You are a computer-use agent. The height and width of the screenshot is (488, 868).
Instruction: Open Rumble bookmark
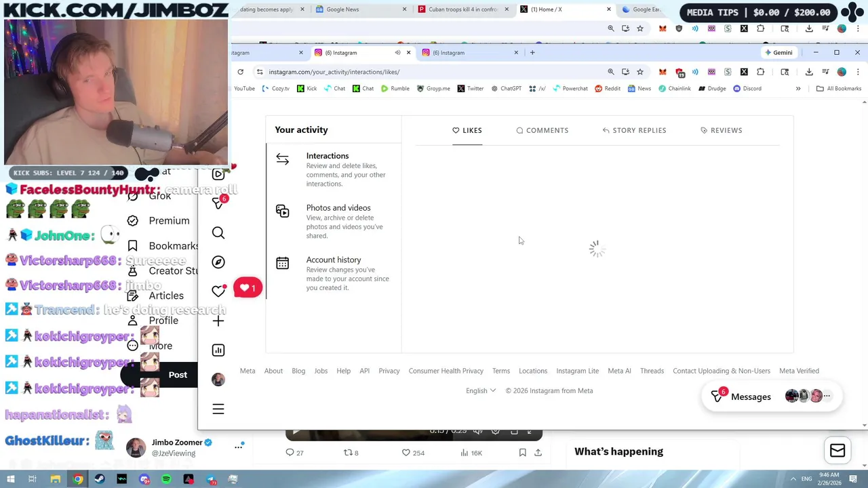(x=395, y=89)
